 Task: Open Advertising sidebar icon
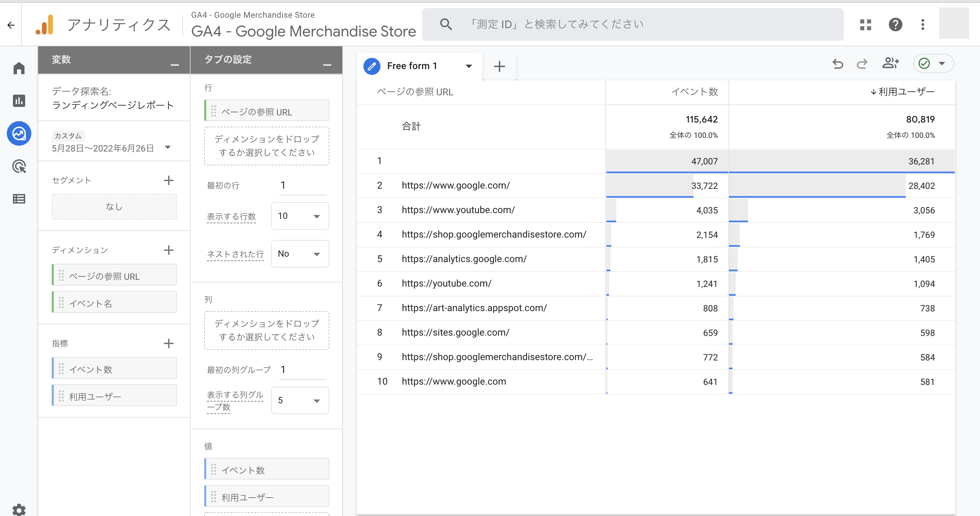click(x=19, y=166)
